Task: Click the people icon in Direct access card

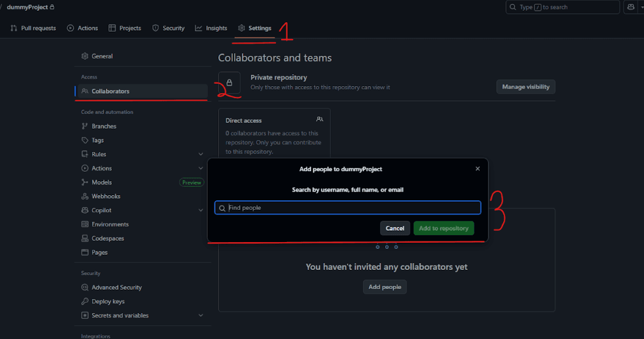Action: 320,119
